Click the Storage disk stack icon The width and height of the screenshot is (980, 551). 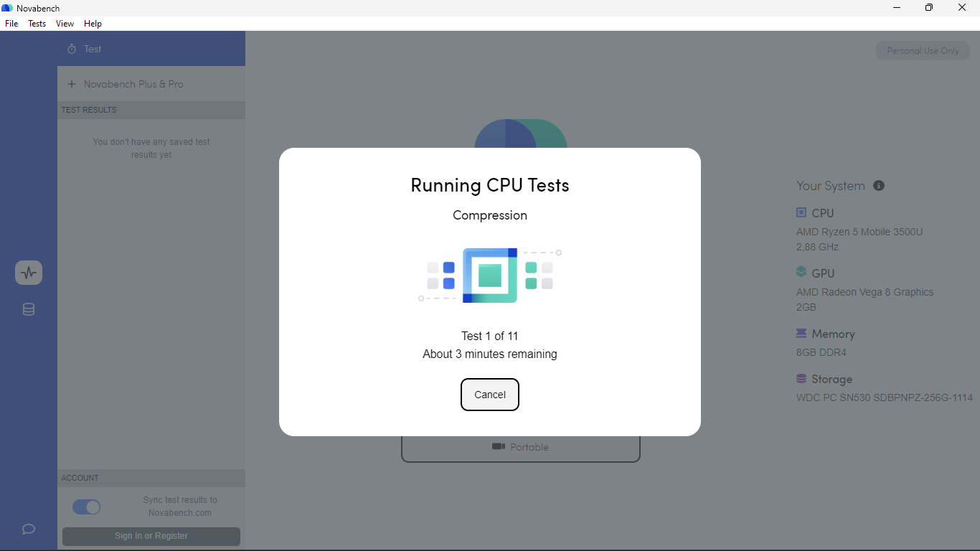click(801, 379)
